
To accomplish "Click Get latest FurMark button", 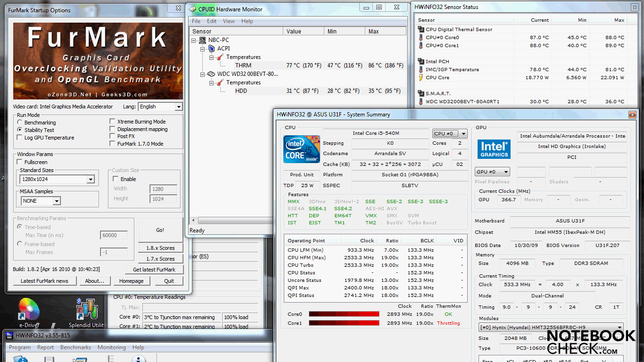I will click(154, 270).
